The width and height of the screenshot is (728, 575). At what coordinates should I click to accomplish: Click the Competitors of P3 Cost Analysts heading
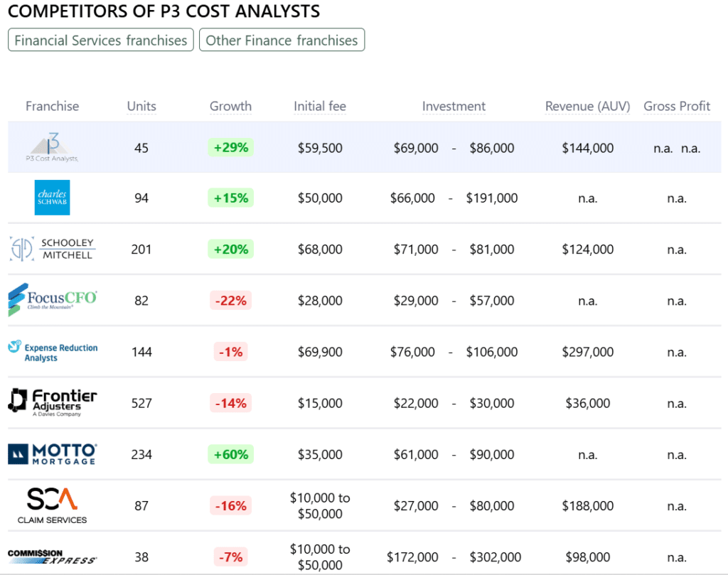164,11
